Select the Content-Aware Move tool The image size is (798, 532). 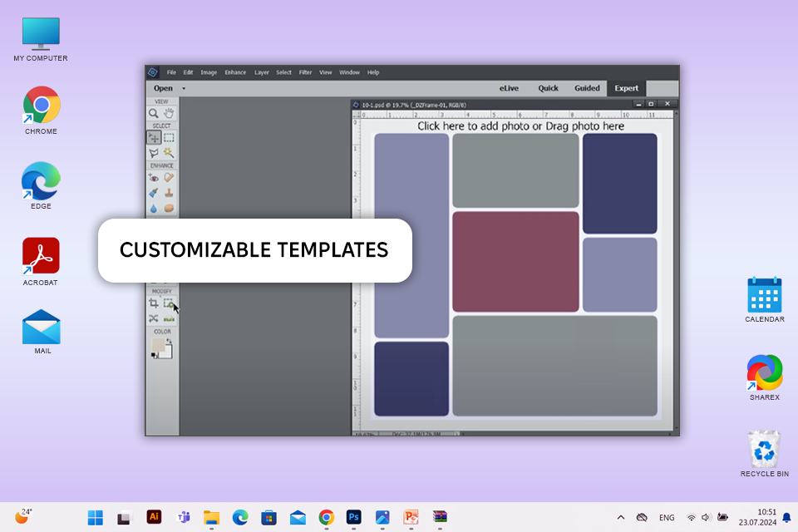[153, 318]
